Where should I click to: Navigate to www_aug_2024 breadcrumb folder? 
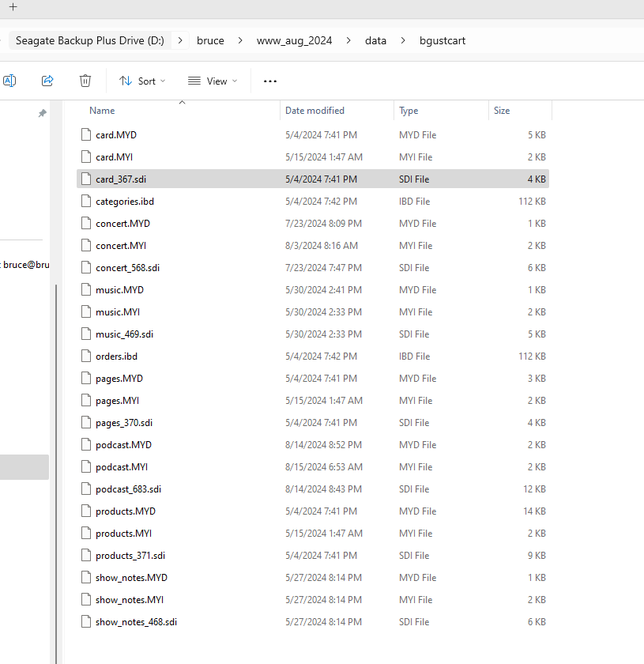(294, 40)
